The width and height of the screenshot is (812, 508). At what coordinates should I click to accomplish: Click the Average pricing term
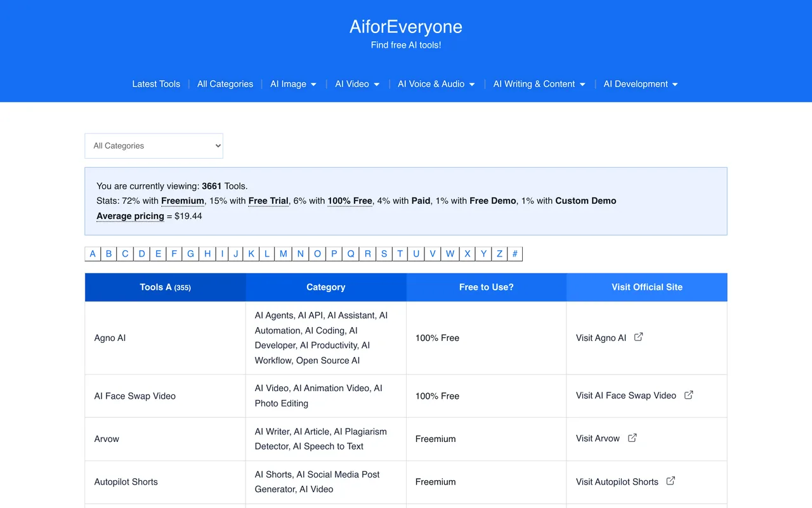point(130,216)
